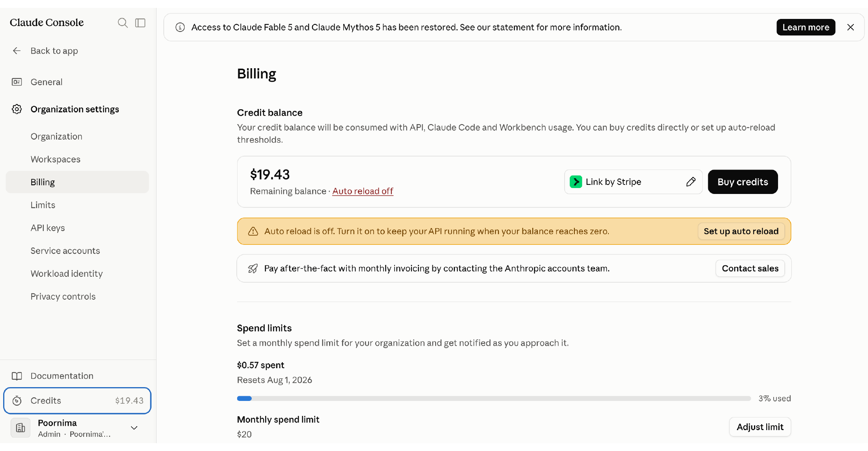Click the Credits timer icon
This screenshot has width=868, height=451.
(x=17, y=401)
